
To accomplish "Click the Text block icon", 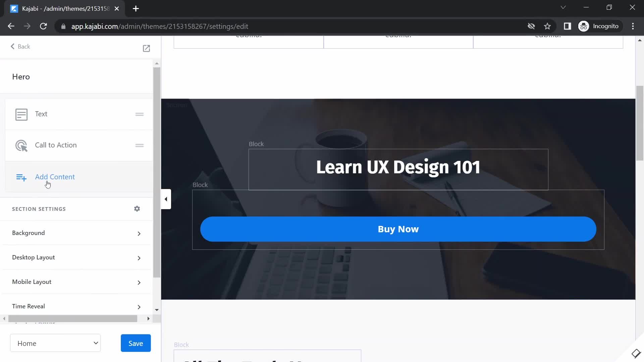I will point(21,114).
